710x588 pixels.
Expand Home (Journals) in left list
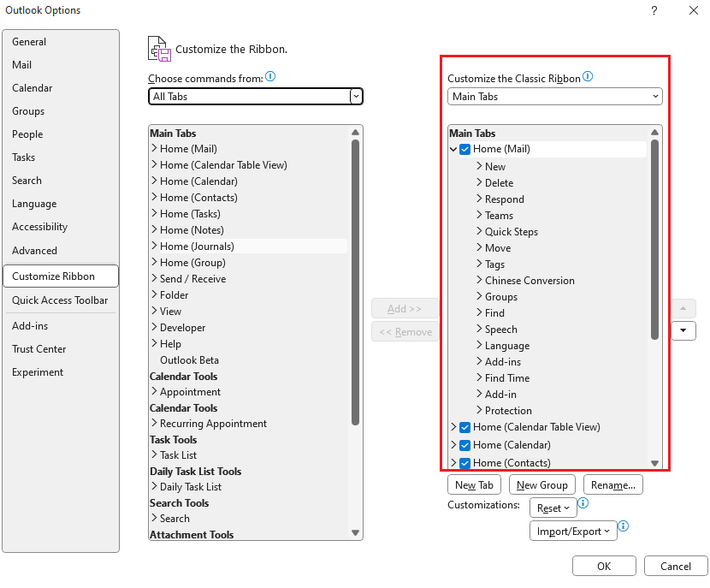tap(154, 246)
